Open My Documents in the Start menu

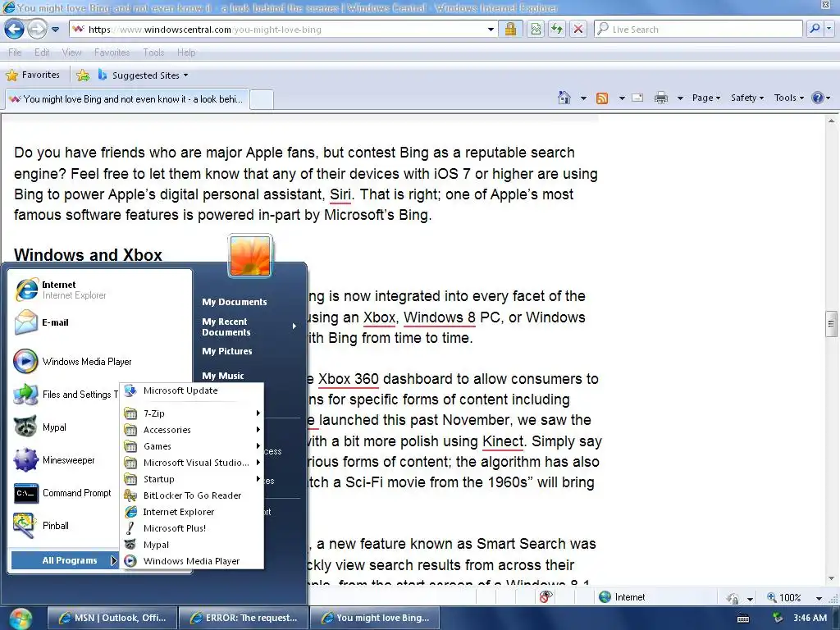click(x=234, y=302)
